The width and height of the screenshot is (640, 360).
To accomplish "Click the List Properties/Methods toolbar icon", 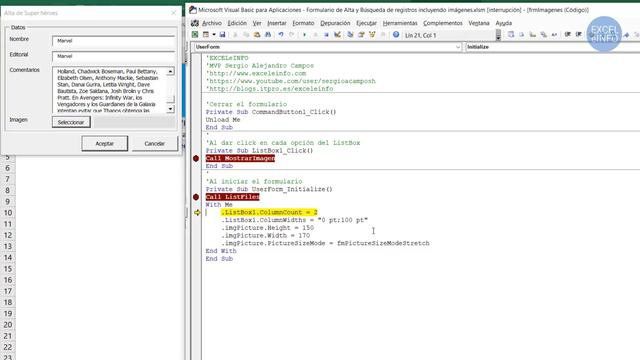I will 511,35.
